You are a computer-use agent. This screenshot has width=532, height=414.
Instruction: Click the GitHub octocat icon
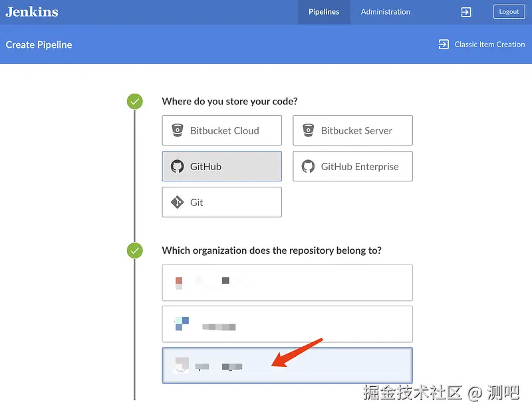point(178,167)
